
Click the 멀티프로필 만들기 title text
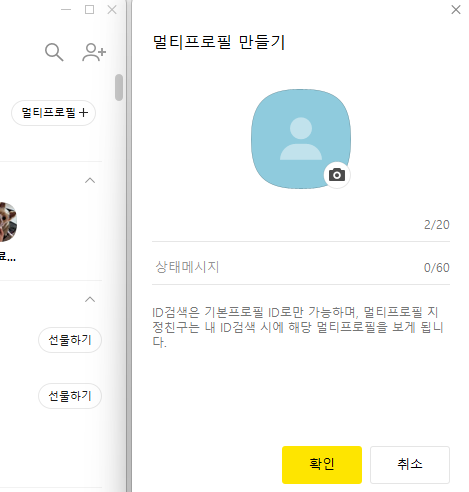click(x=219, y=42)
